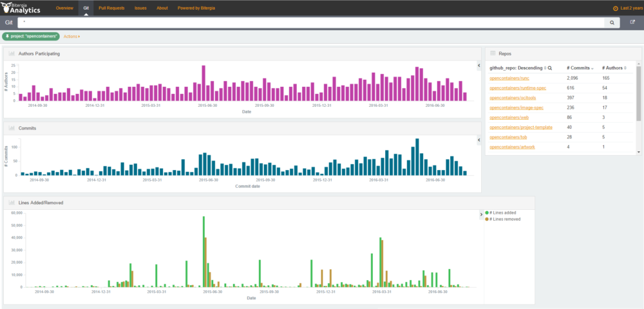Click the Lines Added/Removed chart icon
The image size is (644, 309).
(12, 203)
